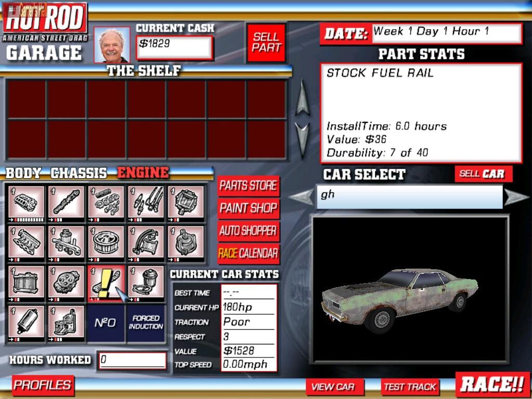
Task: Click the SELL PART button
Action: pyautogui.click(x=266, y=43)
